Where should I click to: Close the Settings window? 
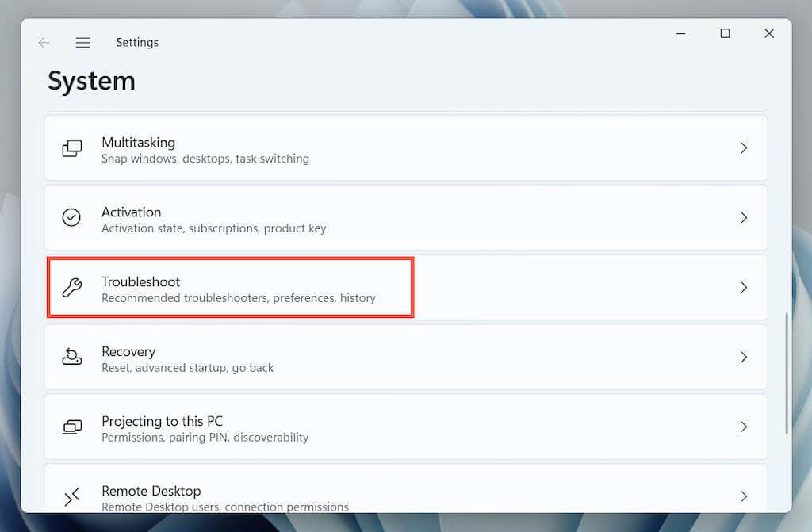(769, 33)
